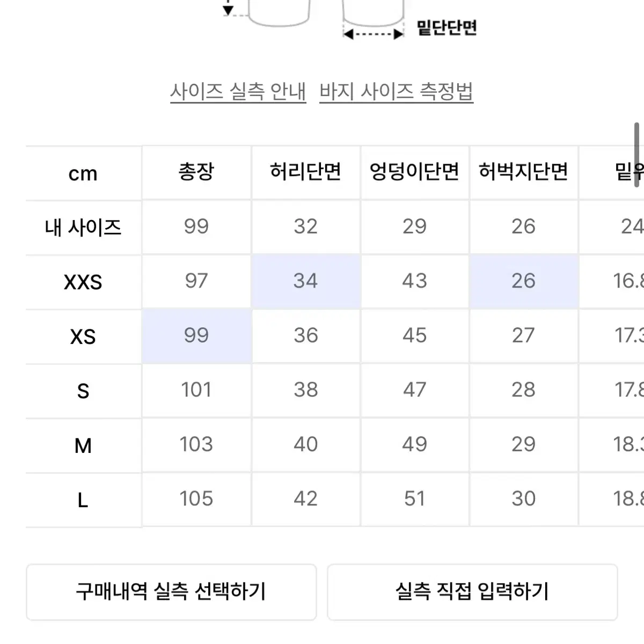Click the 구매내역 실측 선택하기 button
The width and height of the screenshot is (644, 644).
pos(172,592)
